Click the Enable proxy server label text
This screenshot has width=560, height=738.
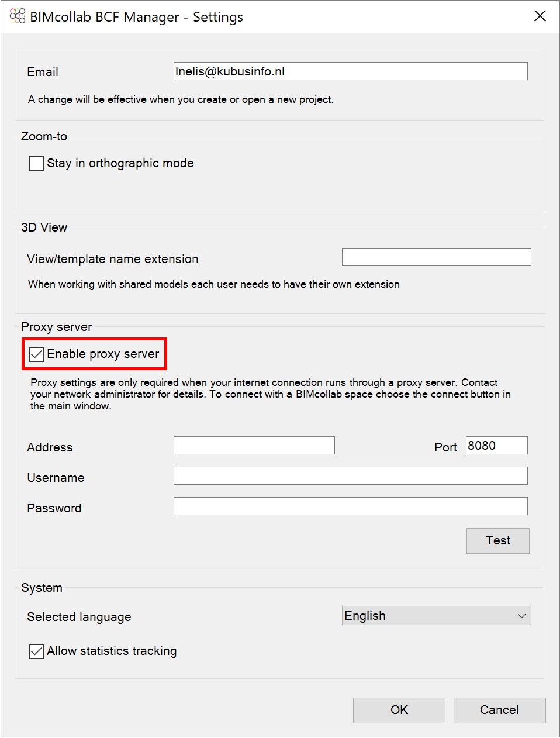click(103, 354)
